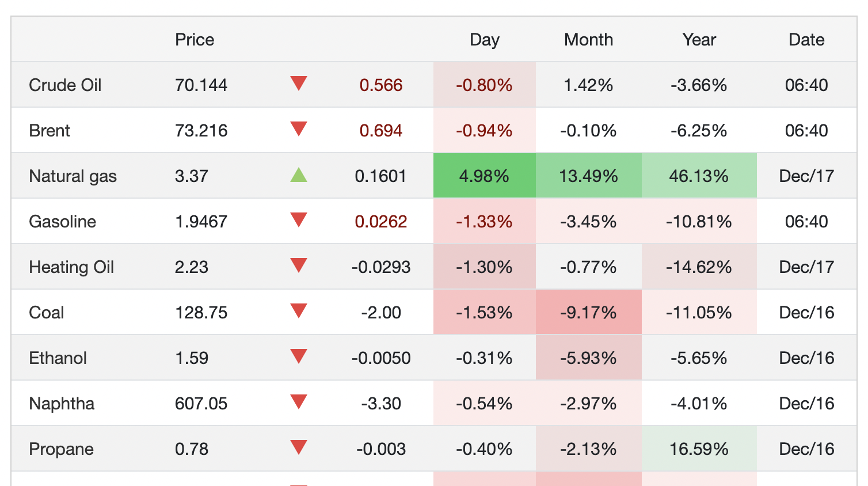Sort by the Price column header
The width and height of the screenshot is (868, 486).
click(x=195, y=40)
